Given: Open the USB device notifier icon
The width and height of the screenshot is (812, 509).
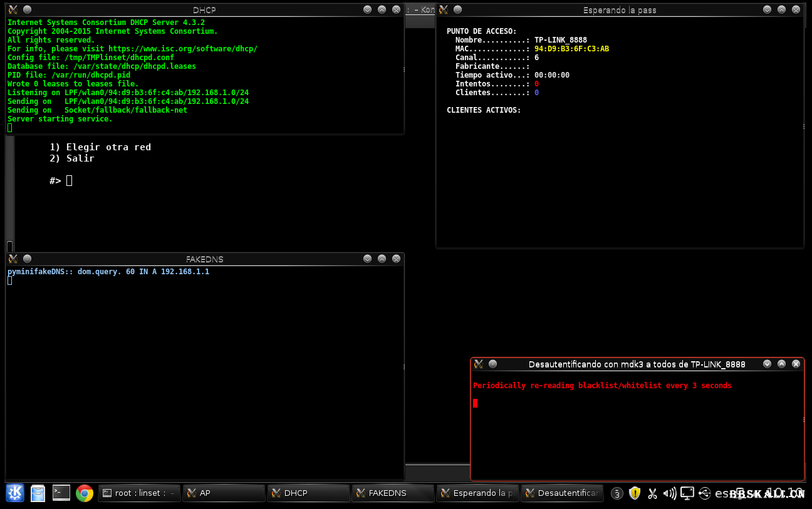Looking at the screenshot, I should pos(704,493).
